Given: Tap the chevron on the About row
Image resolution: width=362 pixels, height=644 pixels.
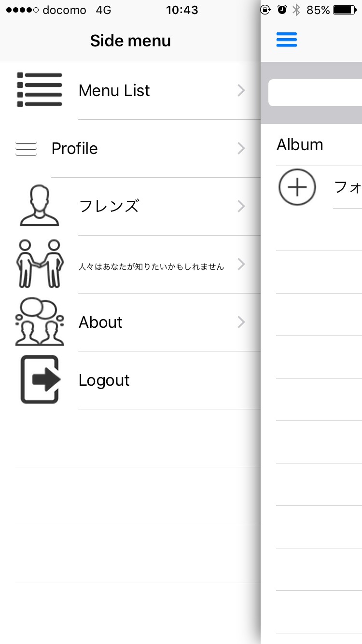Looking at the screenshot, I should click(241, 322).
